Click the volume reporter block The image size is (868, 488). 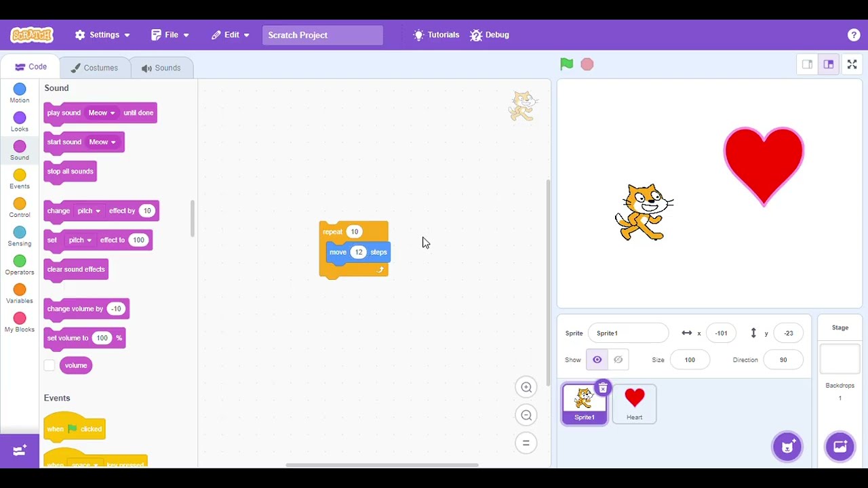(x=76, y=365)
